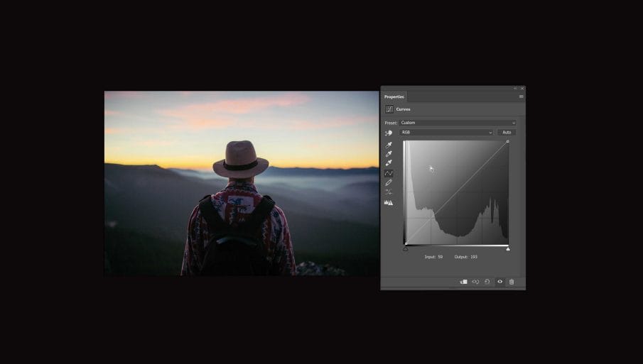Pick the black point eyedropper
Screen dimensions: 643x364
[389, 145]
